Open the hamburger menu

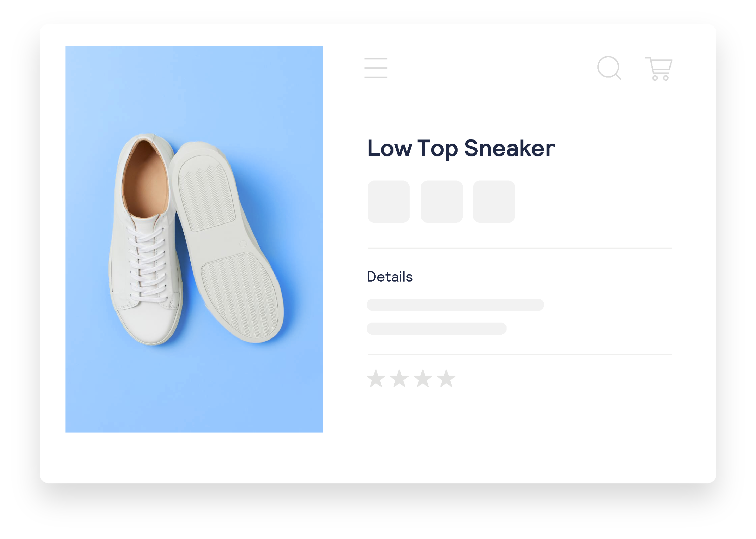point(376,68)
